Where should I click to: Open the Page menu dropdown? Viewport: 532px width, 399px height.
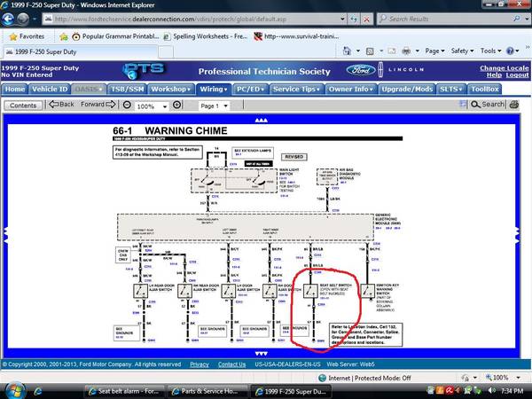(x=434, y=51)
